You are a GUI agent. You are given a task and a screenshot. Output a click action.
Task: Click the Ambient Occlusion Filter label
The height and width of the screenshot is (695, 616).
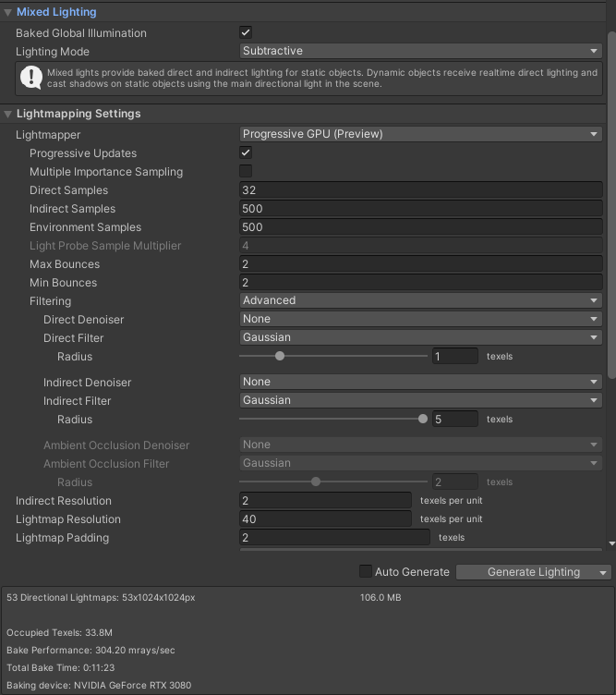106,464
